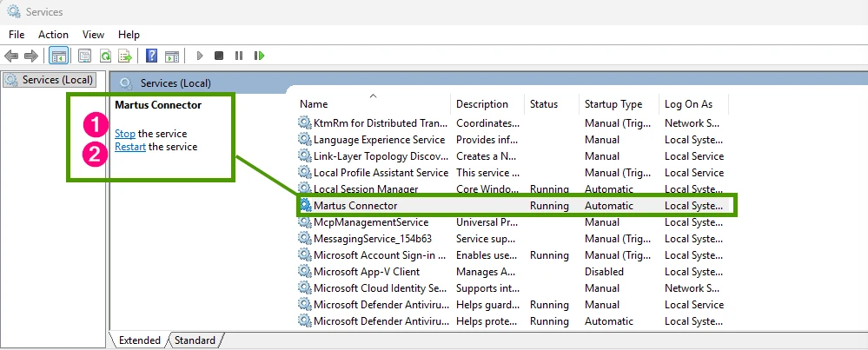Select Local Profile Assistant Service name
This screenshot has height=350, width=868.
381,173
